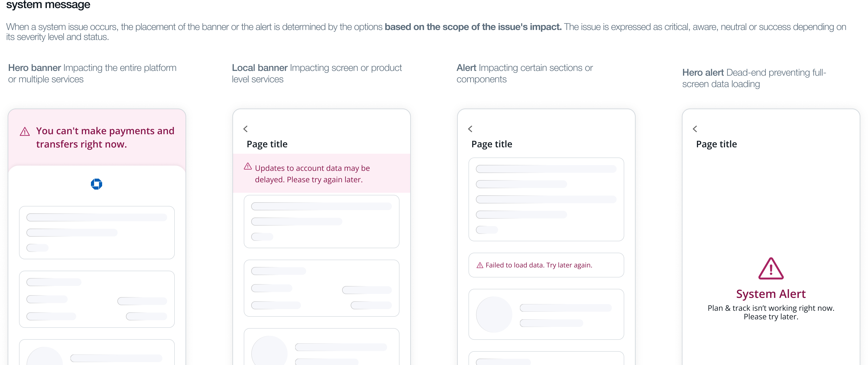
Task: Select the "You can't make payments" banner text
Action: pyautogui.click(x=105, y=137)
